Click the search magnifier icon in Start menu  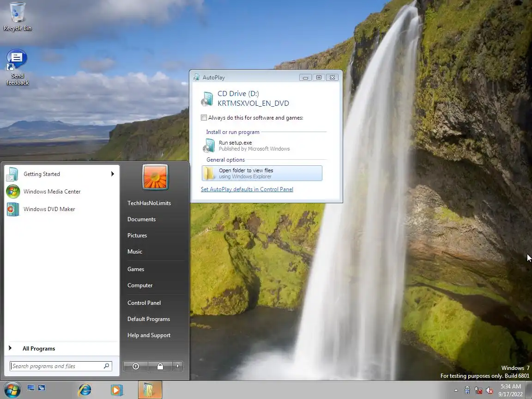[x=107, y=366]
